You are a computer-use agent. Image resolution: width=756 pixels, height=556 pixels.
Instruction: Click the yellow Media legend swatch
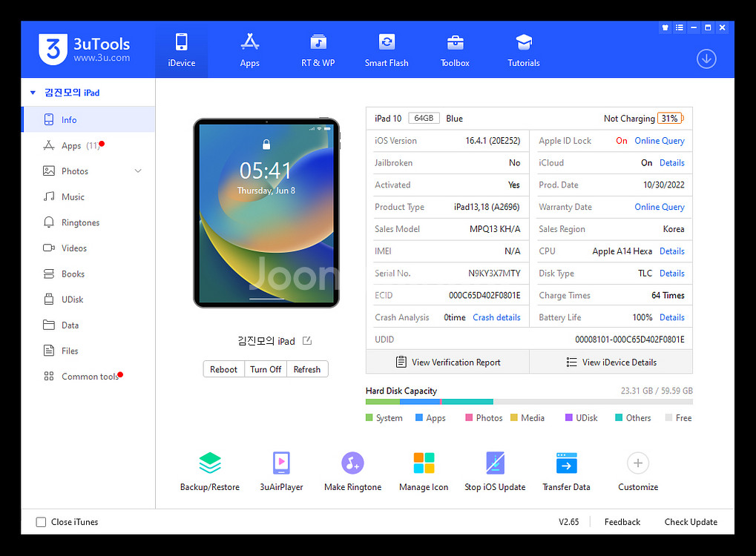click(514, 417)
